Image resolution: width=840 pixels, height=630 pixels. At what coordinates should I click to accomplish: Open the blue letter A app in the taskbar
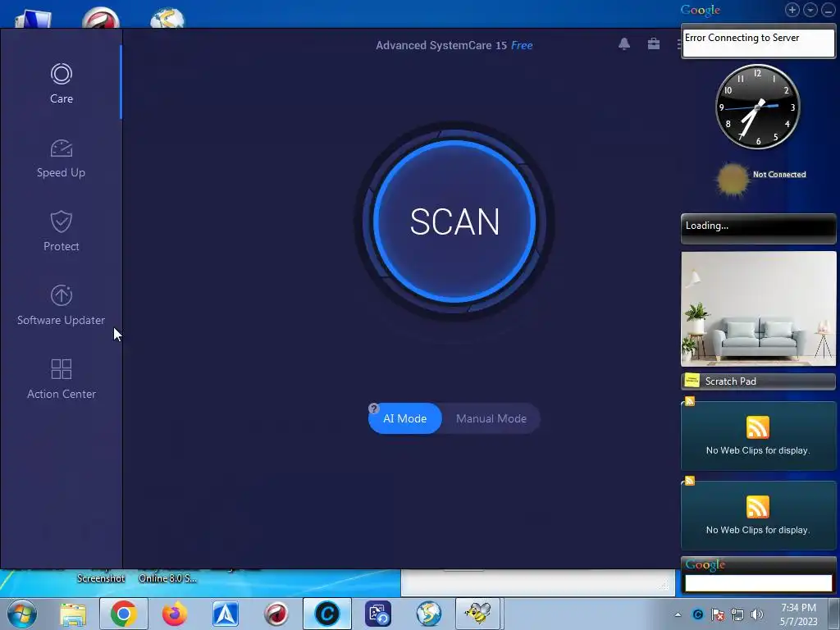pyautogui.click(x=226, y=614)
